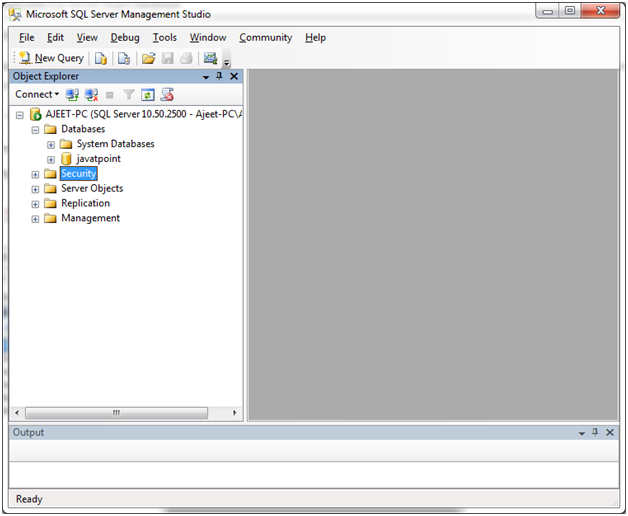Open Output panel window position dropdown arrow
628x516 pixels.
pyautogui.click(x=582, y=433)
